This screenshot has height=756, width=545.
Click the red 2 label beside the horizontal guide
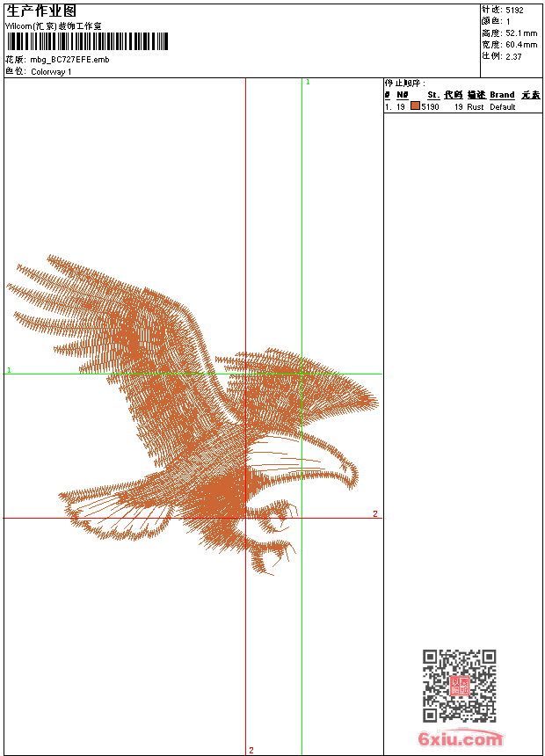click(x=374, y=514)
